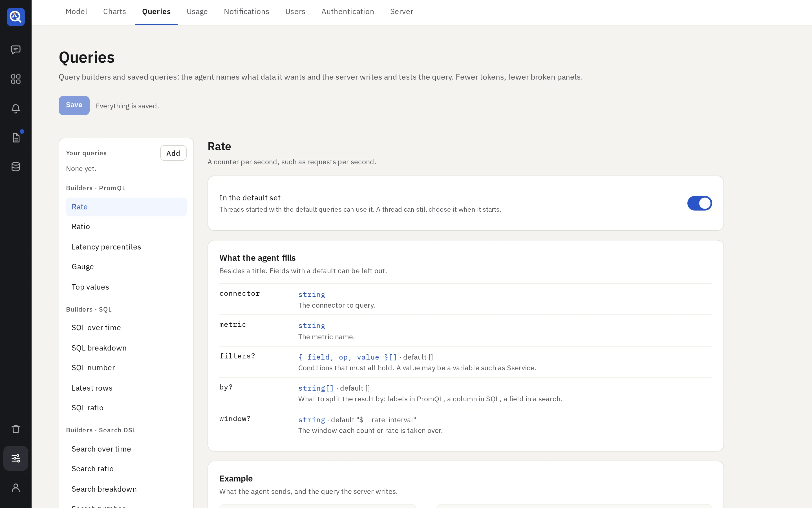This screenshot has width=812, height=508.
Task: Open the document icon with blue dot
Action: 16,138
